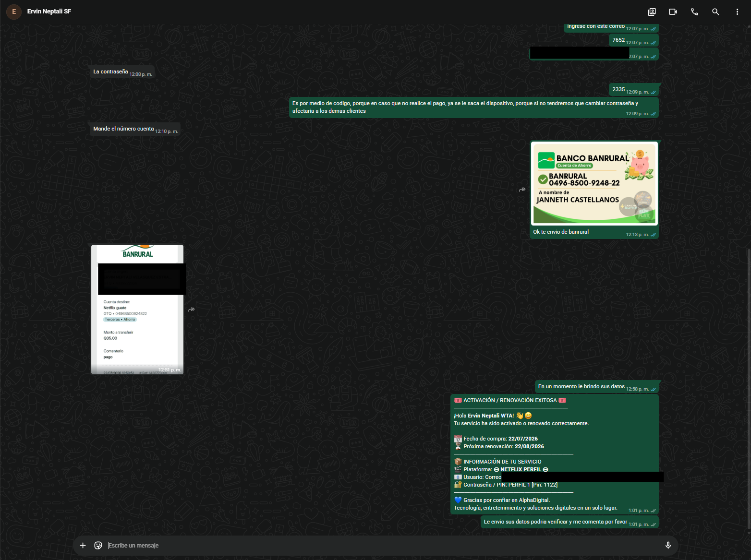This screenshot has width=751, height=560.
Task: Forward the Banrural transfer receipt image
Action: pos(191,310)
